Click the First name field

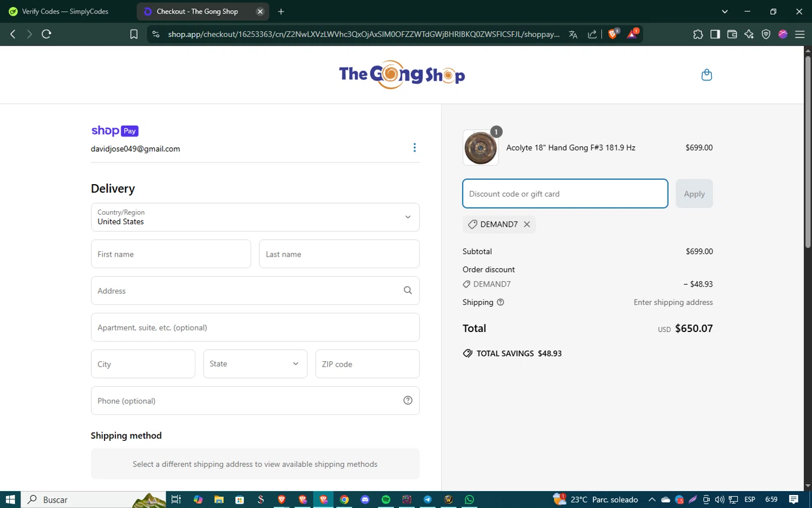tap(171, 254)
